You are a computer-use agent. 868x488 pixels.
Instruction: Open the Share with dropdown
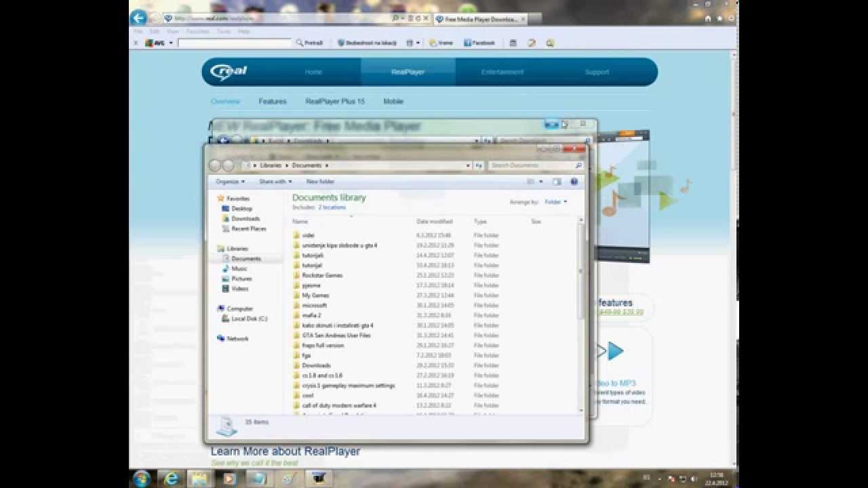275,182
